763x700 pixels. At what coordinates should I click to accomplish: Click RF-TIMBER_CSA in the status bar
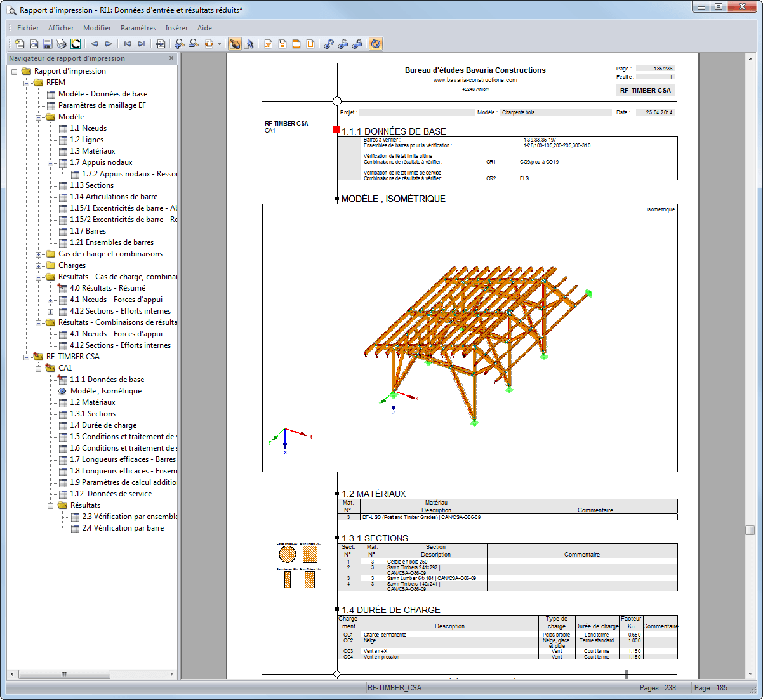click(395, 688)
